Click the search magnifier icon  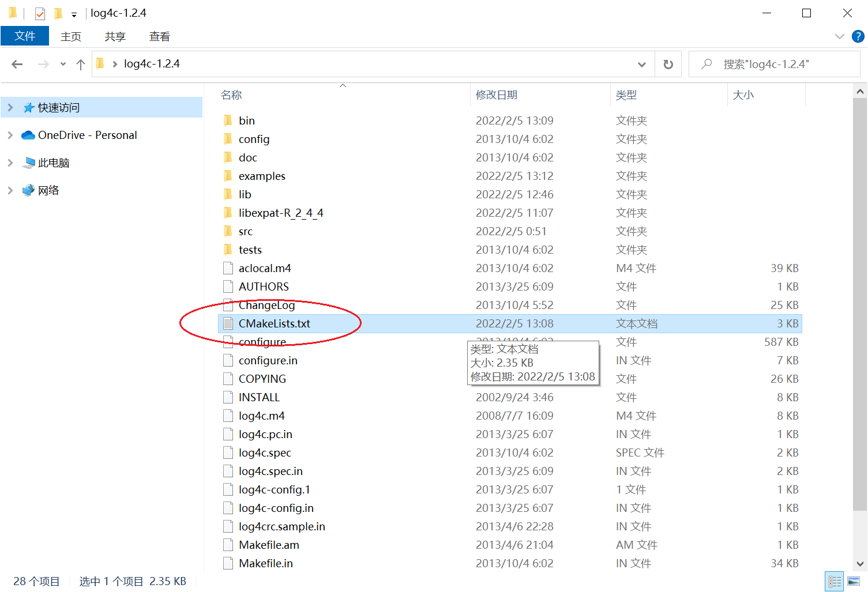pyautogui.click(x=706, y=64)
